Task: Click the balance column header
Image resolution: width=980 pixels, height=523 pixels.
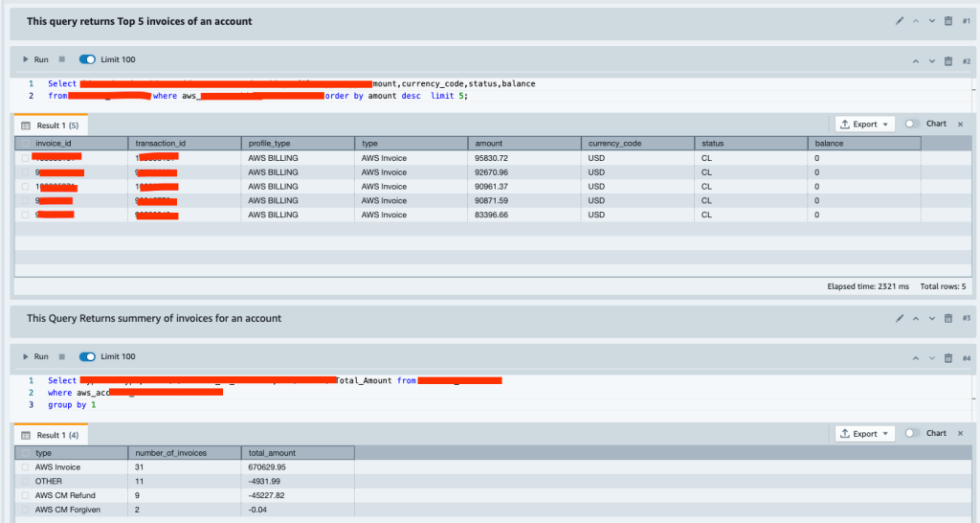Action: click(864, 144)
